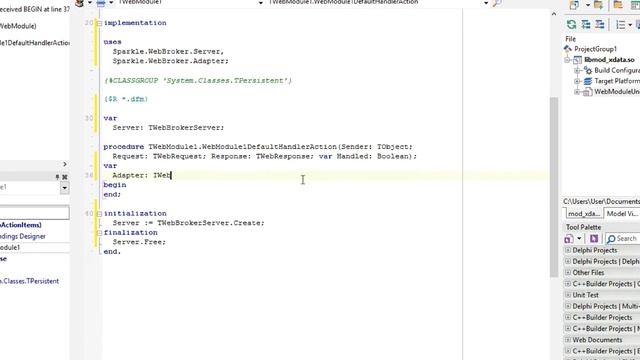Image resolution: width=640 pixels, height=360 pixels.
Task: Click the Bindings Designer link in Object Inspector
Action: (22, 236)
